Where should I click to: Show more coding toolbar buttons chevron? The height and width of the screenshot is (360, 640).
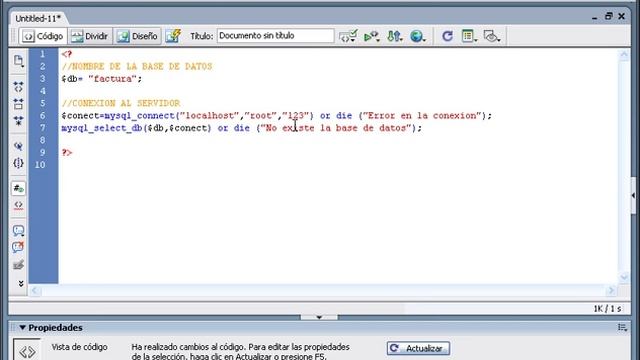(21, 284)
